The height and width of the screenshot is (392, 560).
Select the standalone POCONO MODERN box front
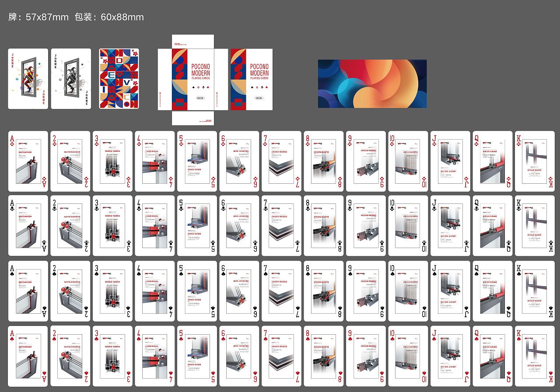pyautogui.click(x=251, y=79)
